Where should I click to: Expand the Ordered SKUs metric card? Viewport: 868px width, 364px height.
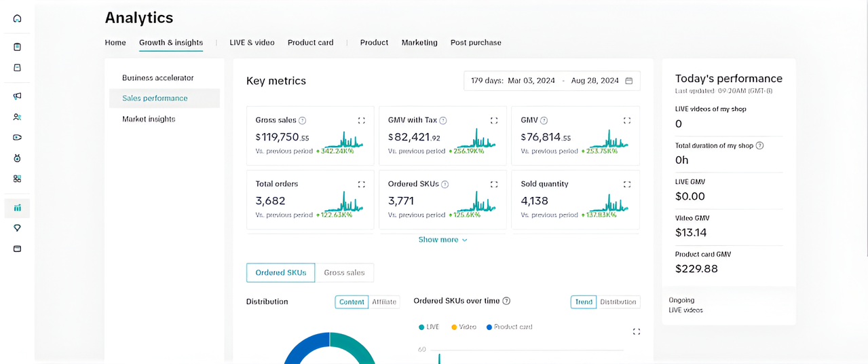[x=494, y=184]
